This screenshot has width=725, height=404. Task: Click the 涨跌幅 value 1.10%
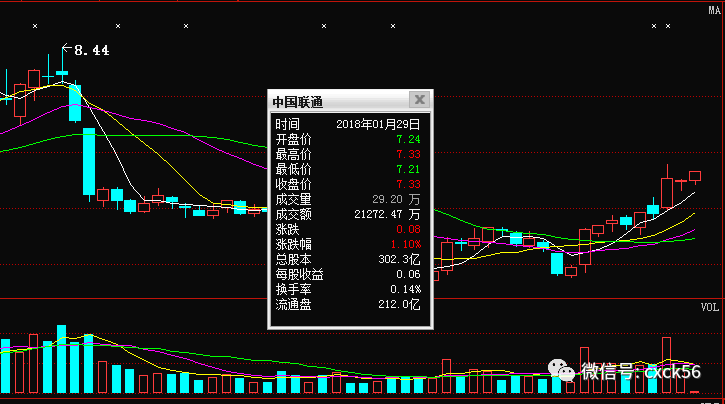coord(406,244)
